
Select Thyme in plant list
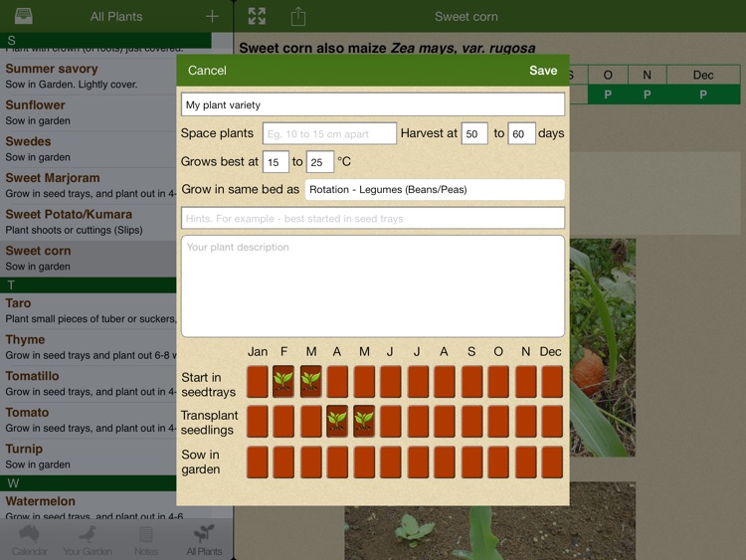click(88, 347)
